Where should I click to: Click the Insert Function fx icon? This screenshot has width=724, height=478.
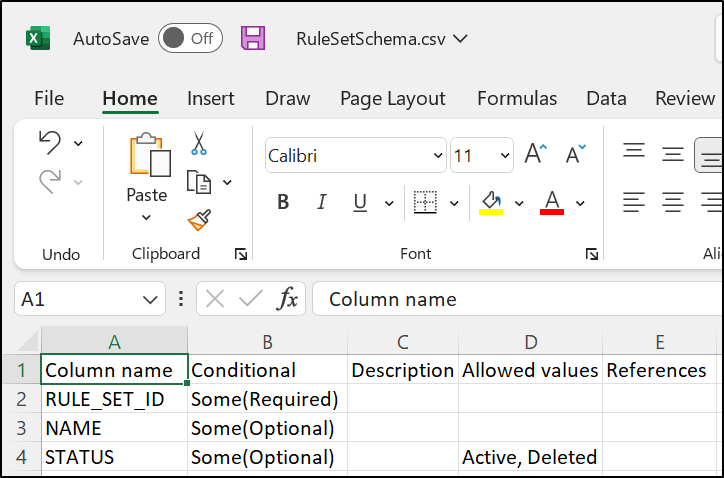(x=287, y=298)
